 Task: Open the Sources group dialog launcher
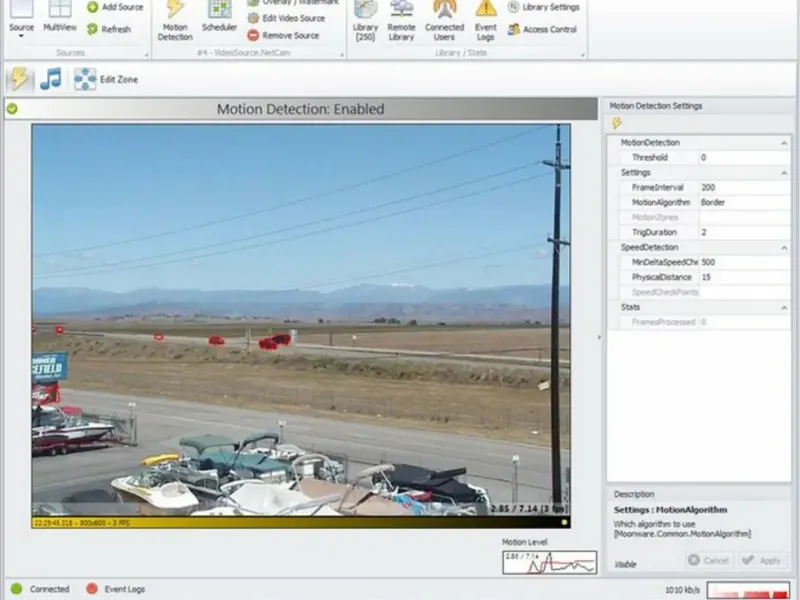click(x=146, y=55)
